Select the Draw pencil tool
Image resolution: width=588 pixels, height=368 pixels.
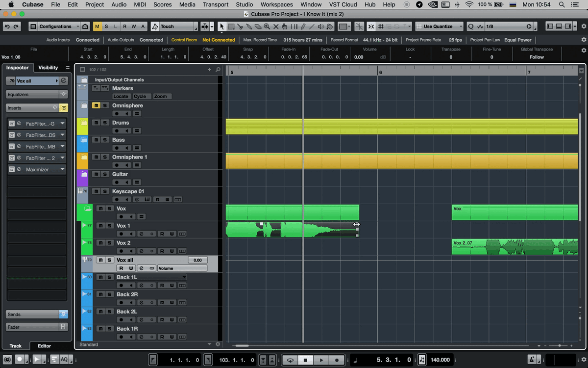[303, 26]
